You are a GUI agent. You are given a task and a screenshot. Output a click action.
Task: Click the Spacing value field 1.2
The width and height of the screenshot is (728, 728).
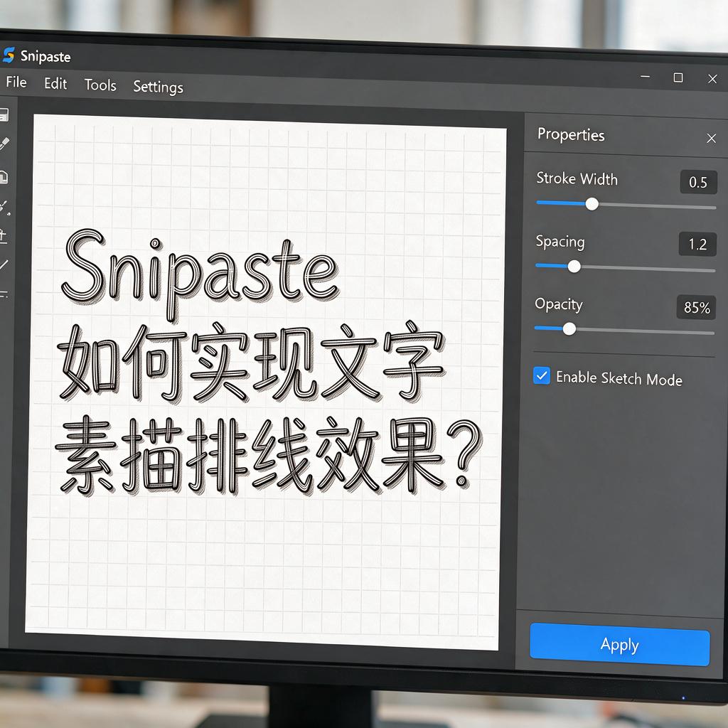[697, 245]
